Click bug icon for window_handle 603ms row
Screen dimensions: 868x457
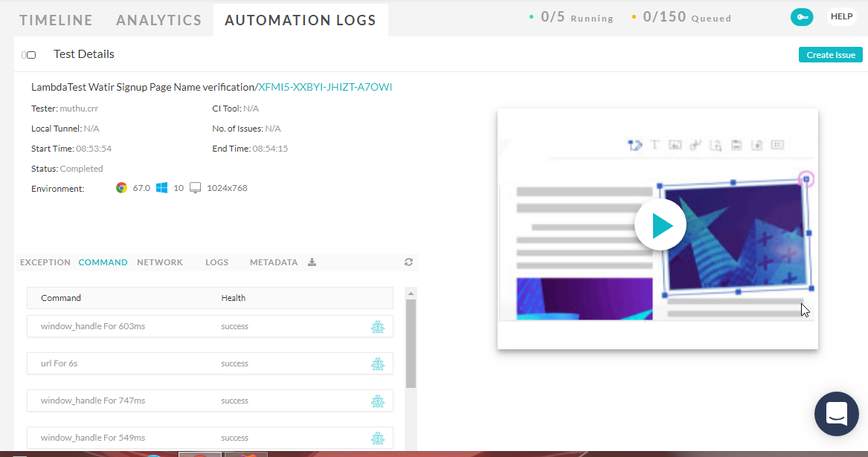pos(378,327)
